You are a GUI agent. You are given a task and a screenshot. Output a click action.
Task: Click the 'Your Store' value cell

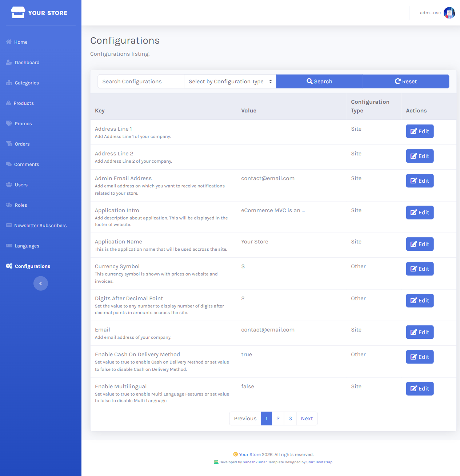tap(255, 242)
